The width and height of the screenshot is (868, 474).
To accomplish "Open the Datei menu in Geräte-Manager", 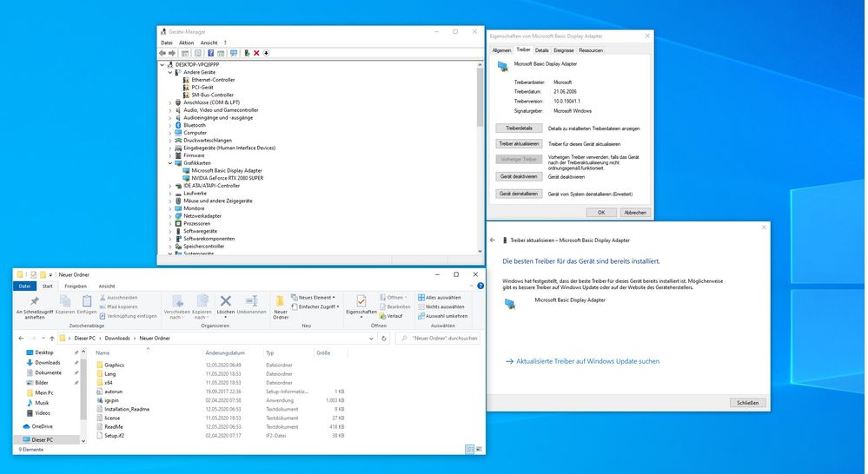I will (x=167, y=43).
